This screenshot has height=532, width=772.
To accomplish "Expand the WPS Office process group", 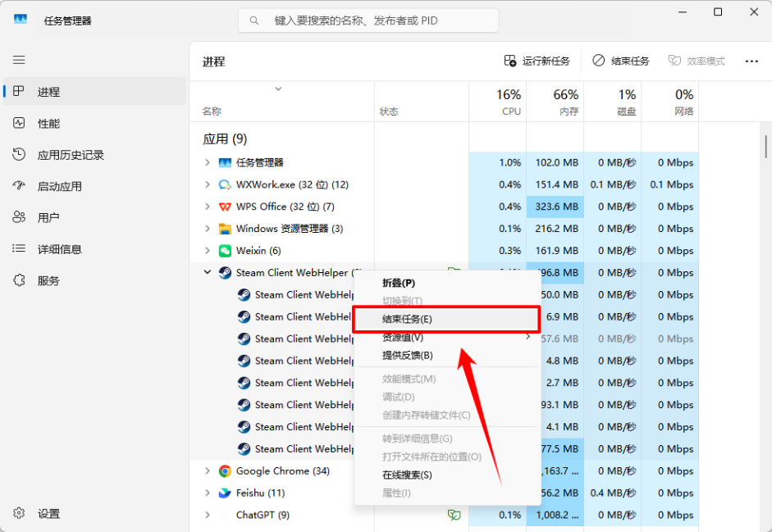I will pyautogui.click(x=208, y=207).
